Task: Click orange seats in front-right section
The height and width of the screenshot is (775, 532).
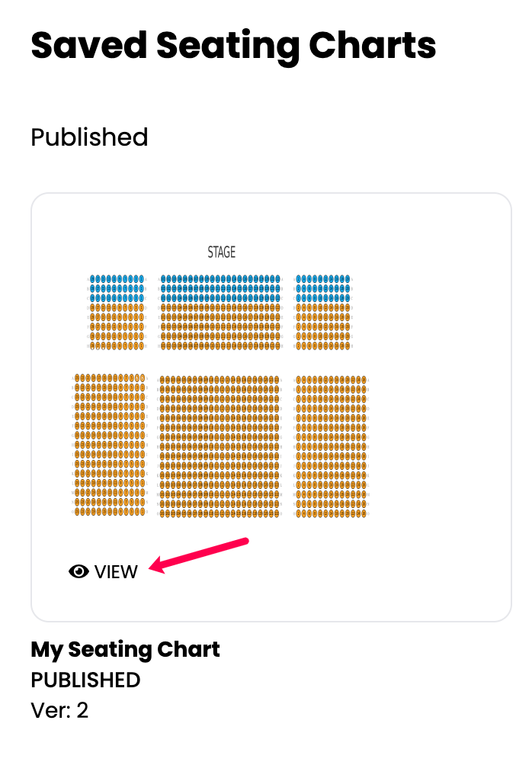Action: (x=323, y=326)
